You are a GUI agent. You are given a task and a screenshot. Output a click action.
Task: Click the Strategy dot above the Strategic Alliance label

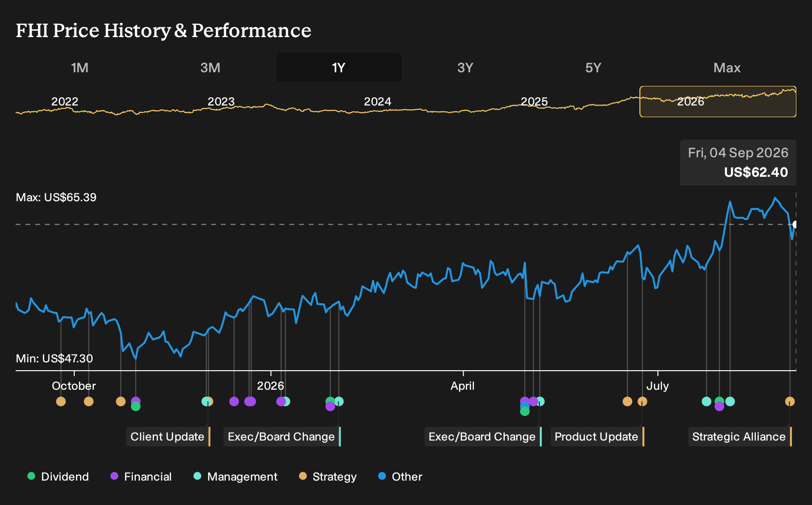pyautogui.click(x=790, y=401)
